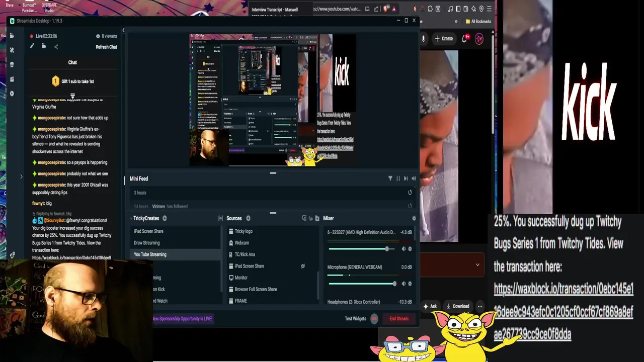
Task: Open the Mini Feed filter icon
Action: pos(390,178)
